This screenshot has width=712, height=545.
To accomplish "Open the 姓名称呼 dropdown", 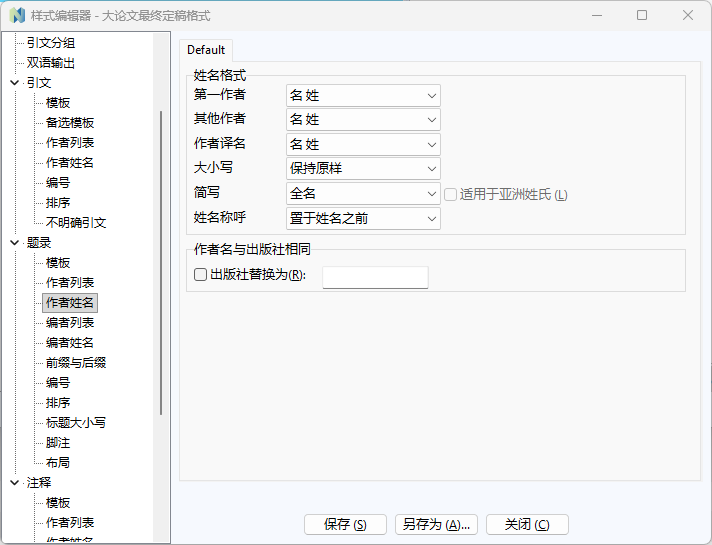I will pyautogui.click(x=363, y=218).
